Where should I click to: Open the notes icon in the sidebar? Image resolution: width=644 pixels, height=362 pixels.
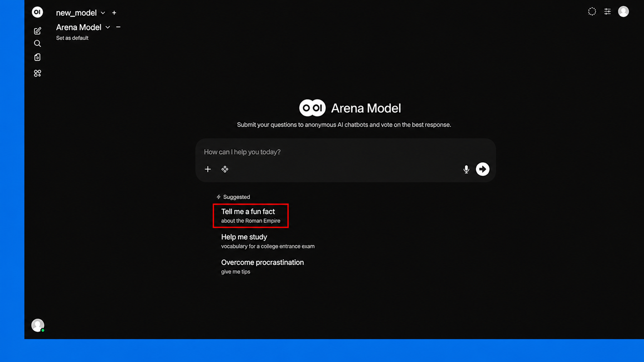pyautogui.click(x=37, y=57)
